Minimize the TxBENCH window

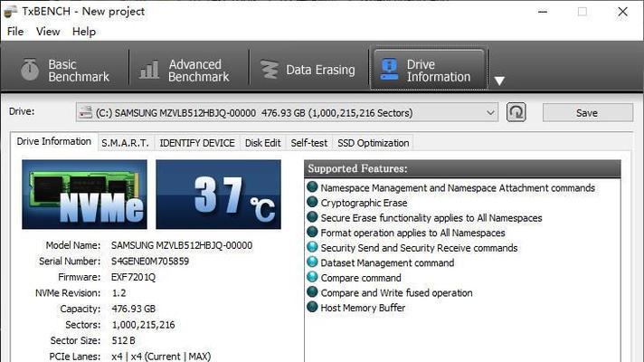(543, 12)
